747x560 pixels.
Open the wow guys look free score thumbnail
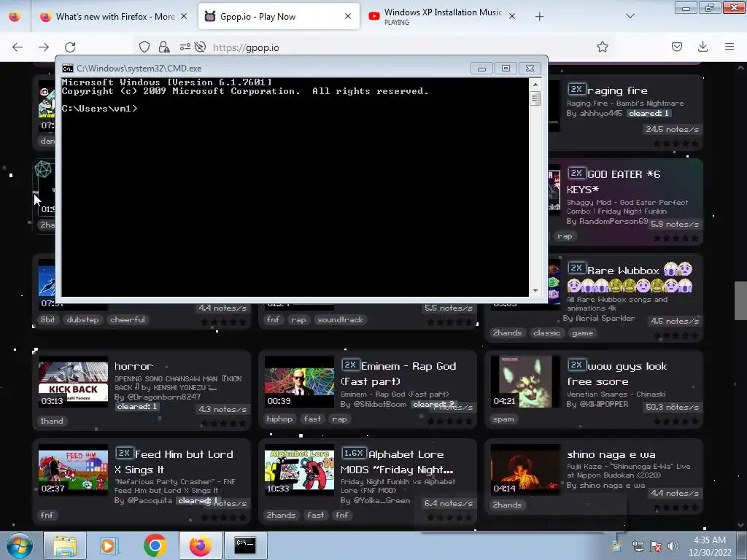[x=525, y=381]
